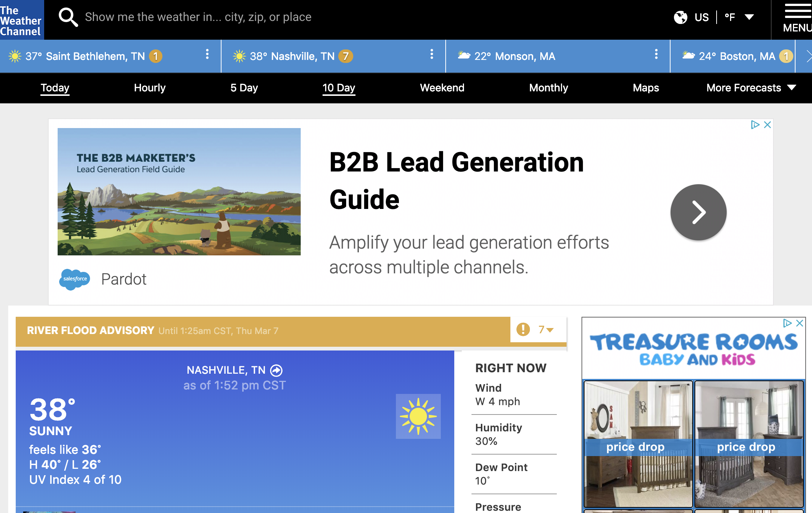The height and width of the screenshot is (513, 812).
Task: Open the River Flood Advisory alert
Action: [x=263, y=331]
